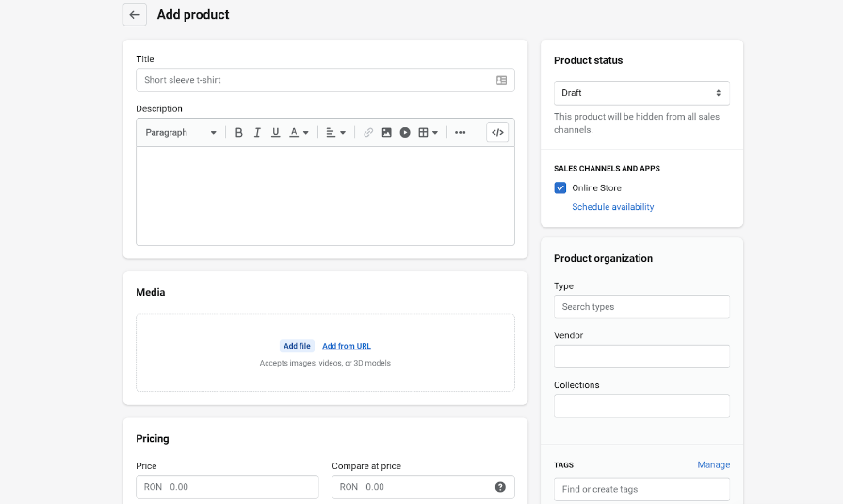Open the insert table dropdown

click(429, 133)
